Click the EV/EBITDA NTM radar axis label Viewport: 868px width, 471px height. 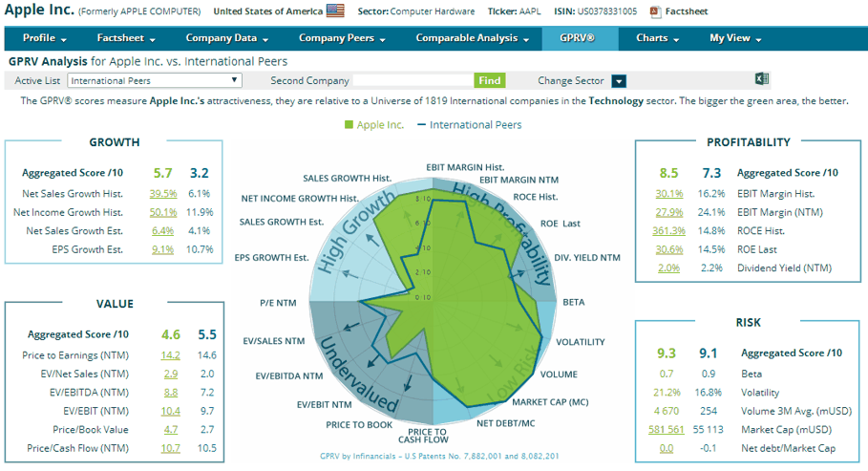click(x=289, y=376)
